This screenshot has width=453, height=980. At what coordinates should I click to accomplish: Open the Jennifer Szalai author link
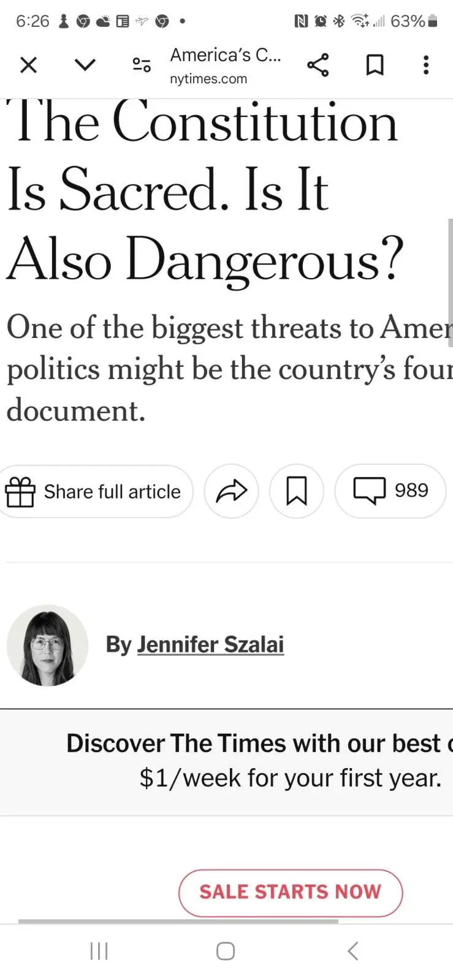point(210,644)
